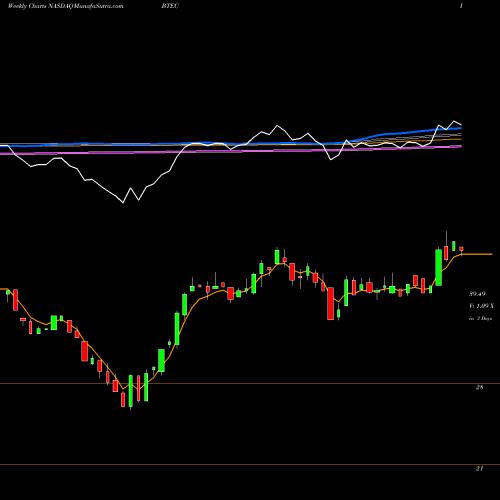Click the 'V: 1.09 X' volume text

[x=481, y=306]
